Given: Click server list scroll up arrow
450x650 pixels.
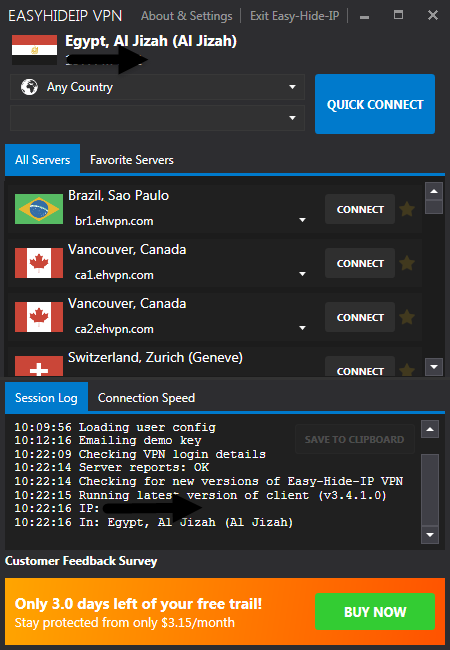Looking at the screenshot, I should [434, 191].
